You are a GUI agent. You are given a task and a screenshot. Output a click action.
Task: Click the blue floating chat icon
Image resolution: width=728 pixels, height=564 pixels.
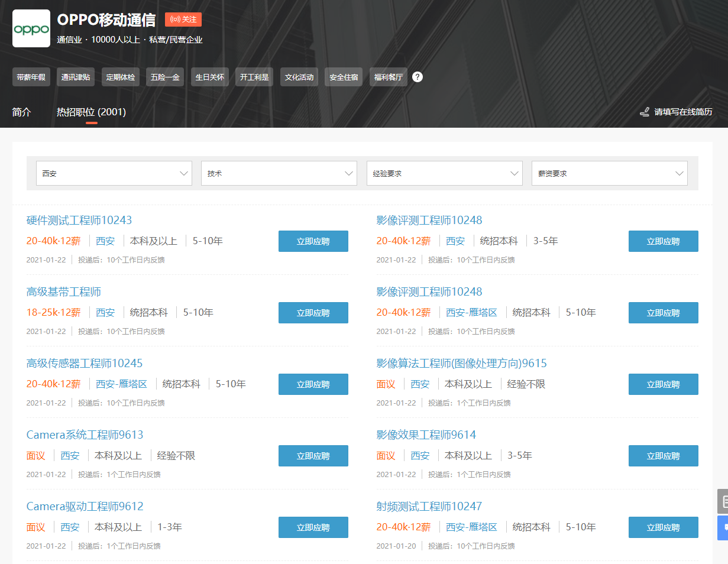(723, 527)
